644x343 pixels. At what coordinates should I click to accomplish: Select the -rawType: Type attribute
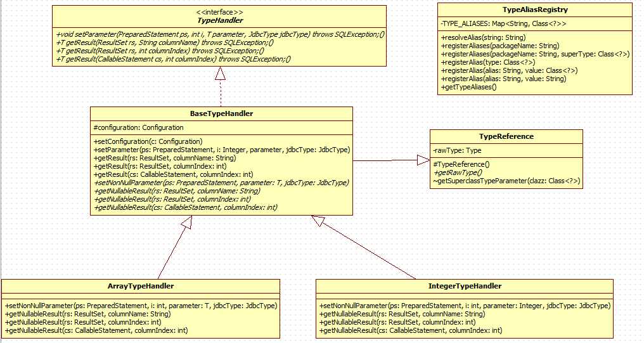(x=457, y=151)
